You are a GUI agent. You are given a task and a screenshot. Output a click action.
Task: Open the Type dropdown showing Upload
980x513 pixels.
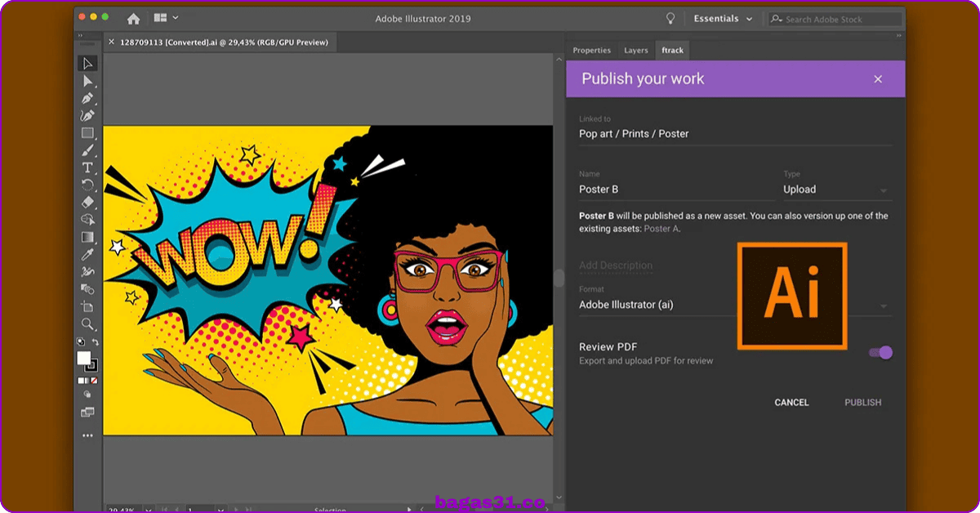pyautogui.click(x=837, y=190)
